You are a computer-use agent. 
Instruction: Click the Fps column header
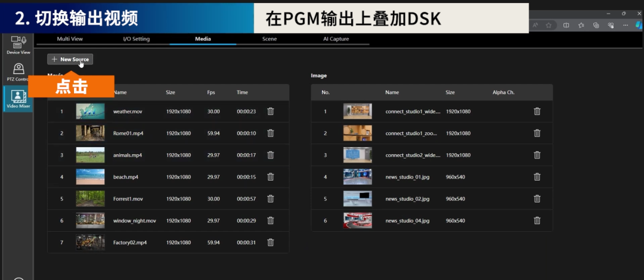tap(211, 92)
